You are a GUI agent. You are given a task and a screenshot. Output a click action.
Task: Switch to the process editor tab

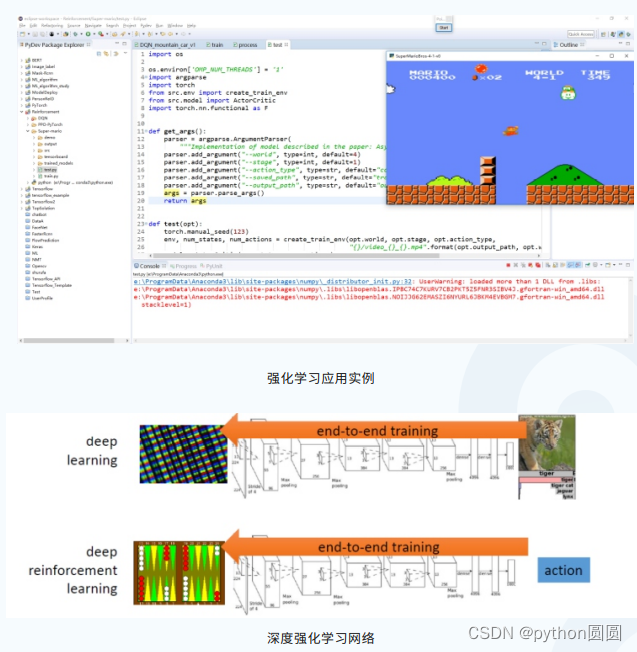[245, 44]
